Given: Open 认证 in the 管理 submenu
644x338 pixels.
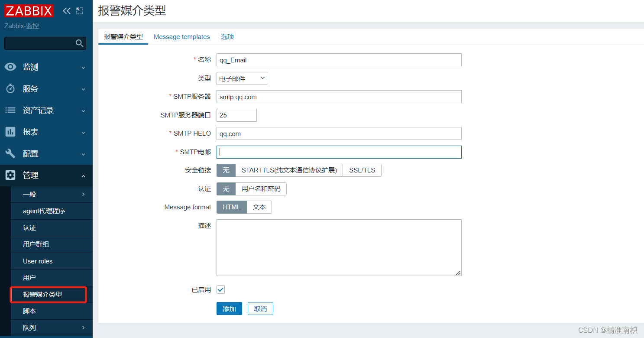Looking at the screenshot, I should point(52,227).
